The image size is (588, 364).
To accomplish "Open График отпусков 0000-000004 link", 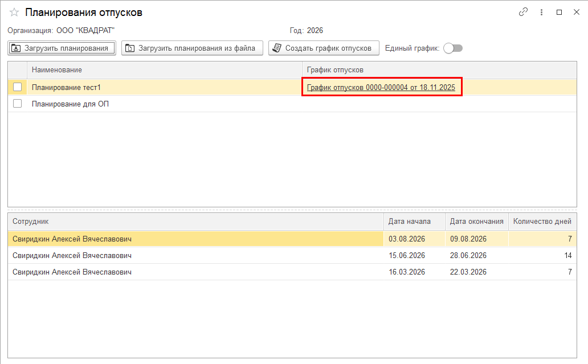I will (381, 87).
